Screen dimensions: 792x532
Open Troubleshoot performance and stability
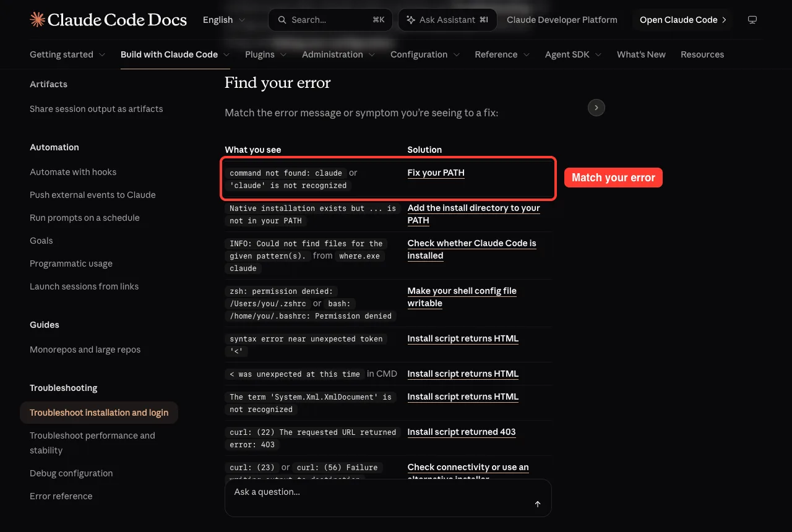pos(93,443)
